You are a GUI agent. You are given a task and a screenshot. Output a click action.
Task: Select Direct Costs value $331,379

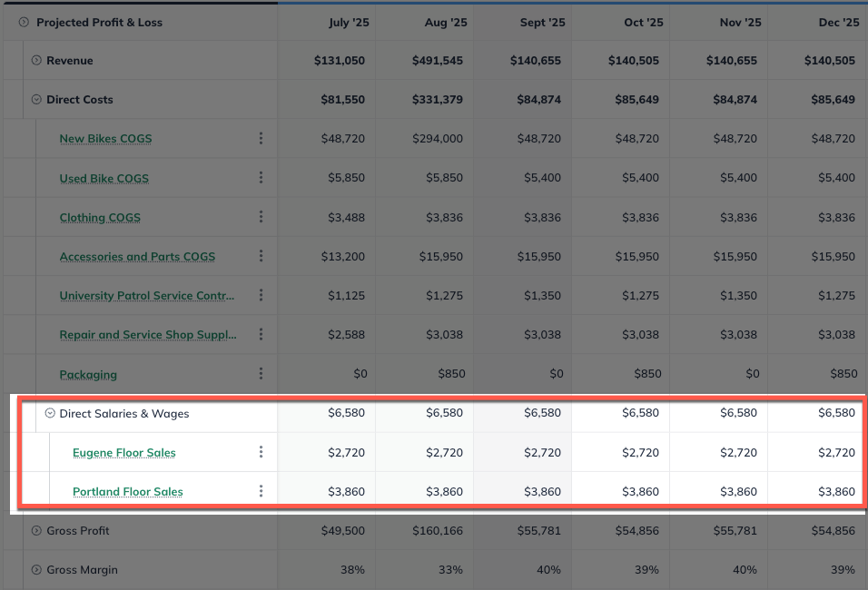tap(438, 100)
